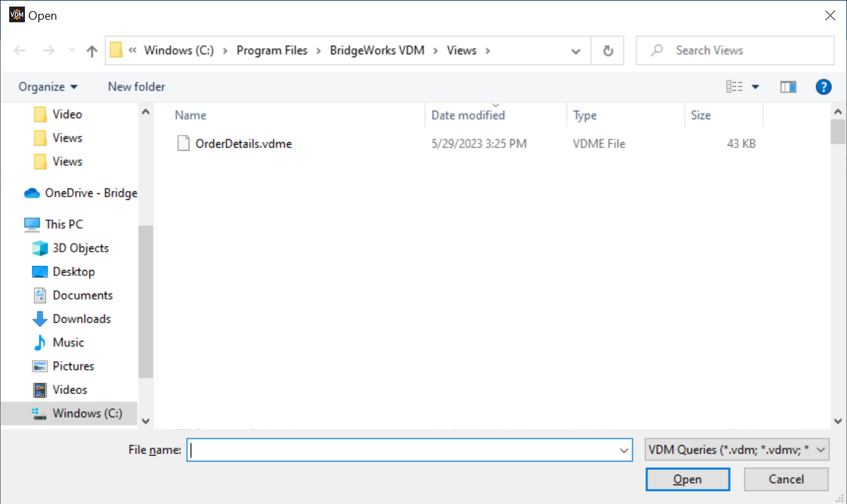
Task: Click the Cancel button
Action: (x=786, y=479)
